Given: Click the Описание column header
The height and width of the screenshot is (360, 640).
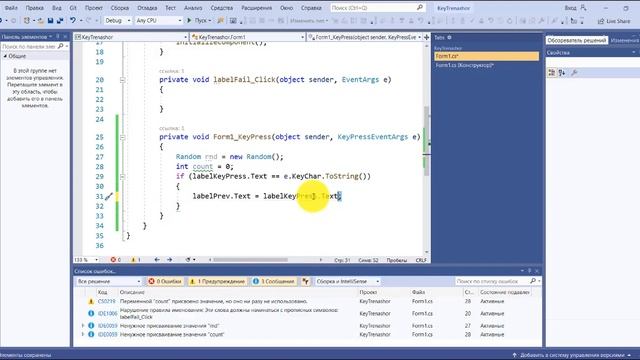Looking at the screenshot, I should point(132,292).
